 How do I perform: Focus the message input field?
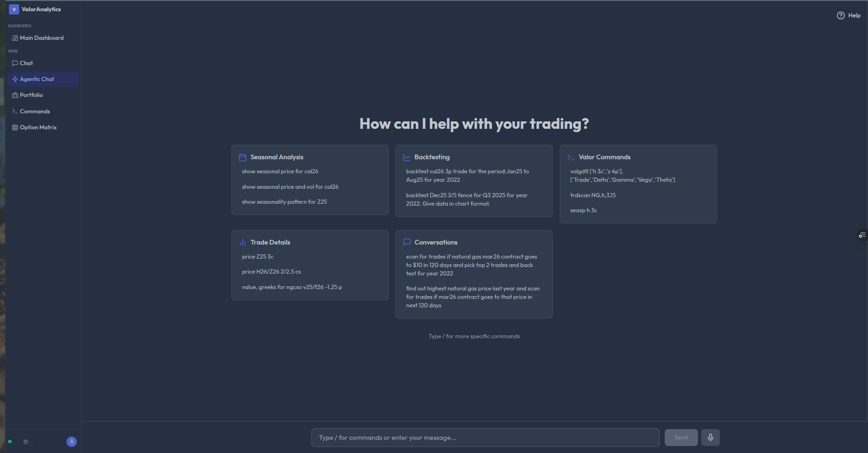[x=485, y=438]
